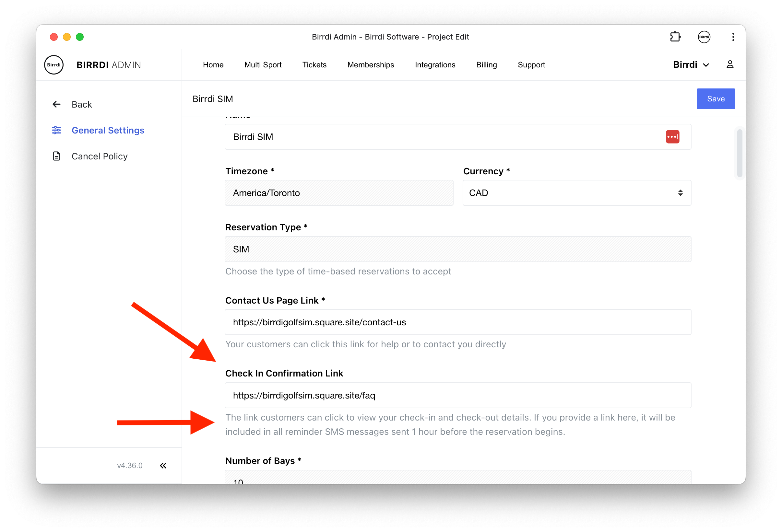Click the Reservation Type SIM field
The height and width of the screenshot is (532, 782).
pos(457,249)
